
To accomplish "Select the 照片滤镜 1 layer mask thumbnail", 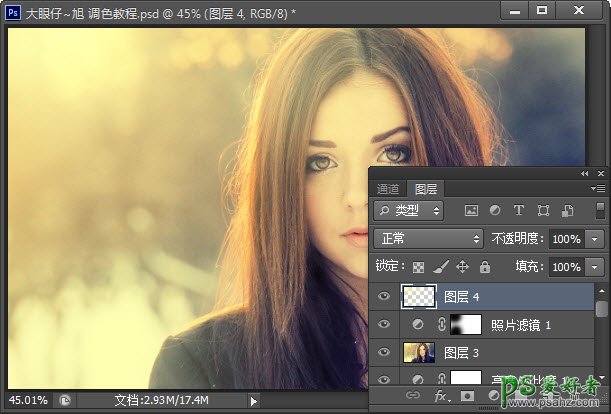I will (x=465, y=325).
